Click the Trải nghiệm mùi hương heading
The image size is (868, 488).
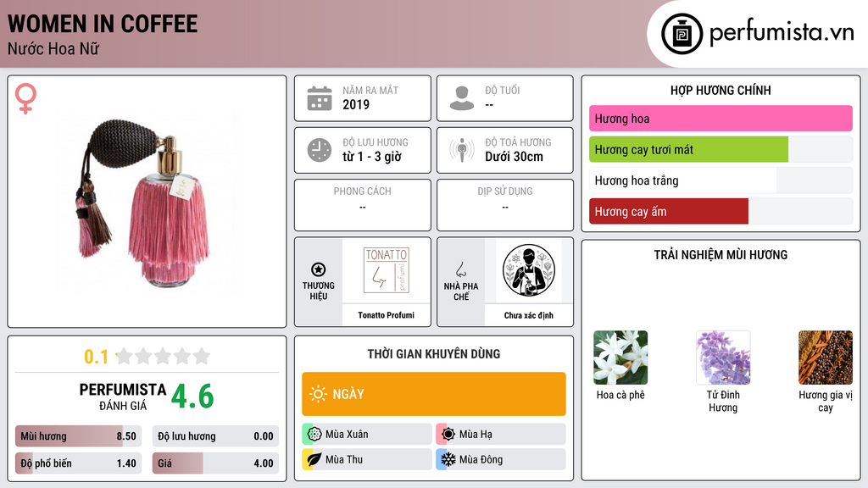coord(721,254)
